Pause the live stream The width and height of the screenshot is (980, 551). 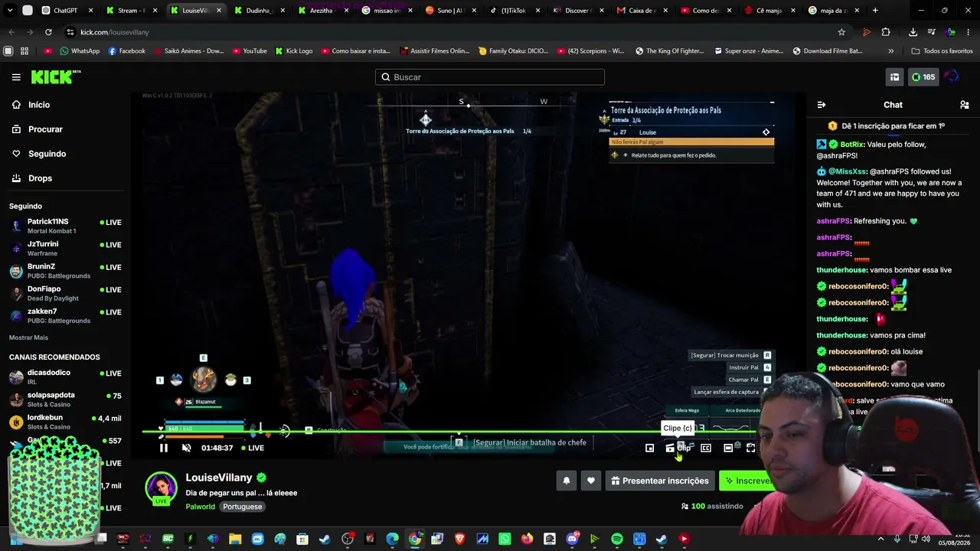pyautogui.click(x=163, y=448)
